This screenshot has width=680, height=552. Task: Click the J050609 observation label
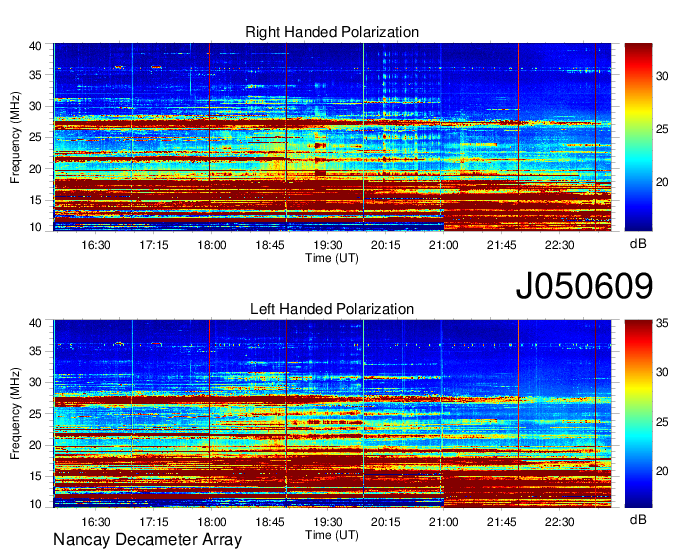pyautogui.click(x=584, y=285)
